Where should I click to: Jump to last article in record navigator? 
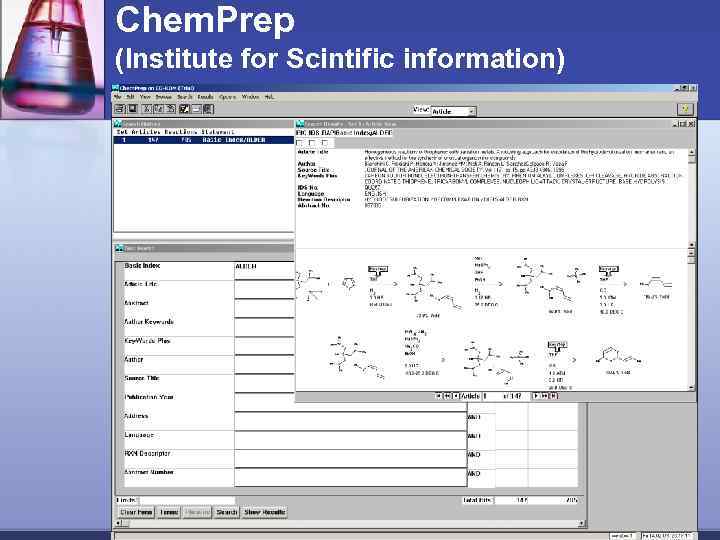554,396
